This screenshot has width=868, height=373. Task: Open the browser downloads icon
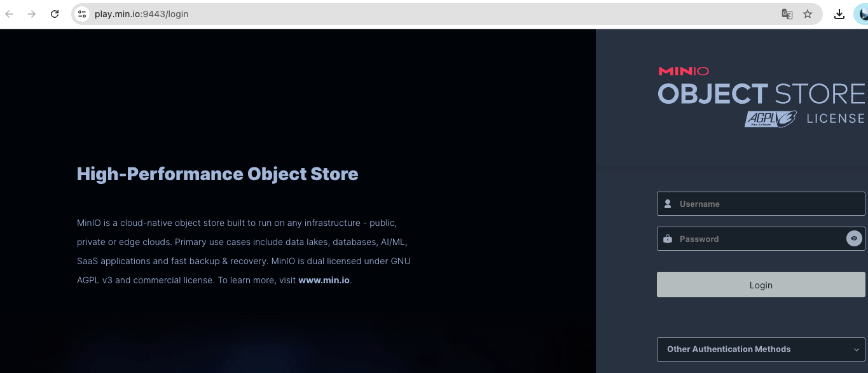click(839, 14)
